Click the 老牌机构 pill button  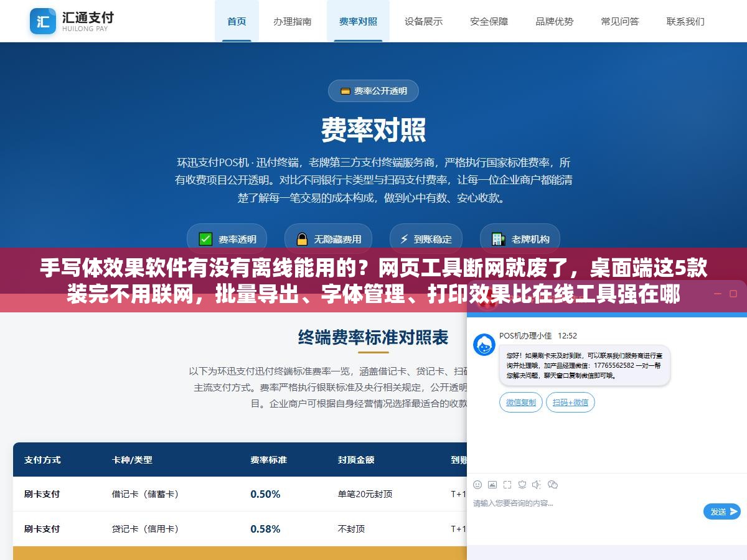coord(520,239)
